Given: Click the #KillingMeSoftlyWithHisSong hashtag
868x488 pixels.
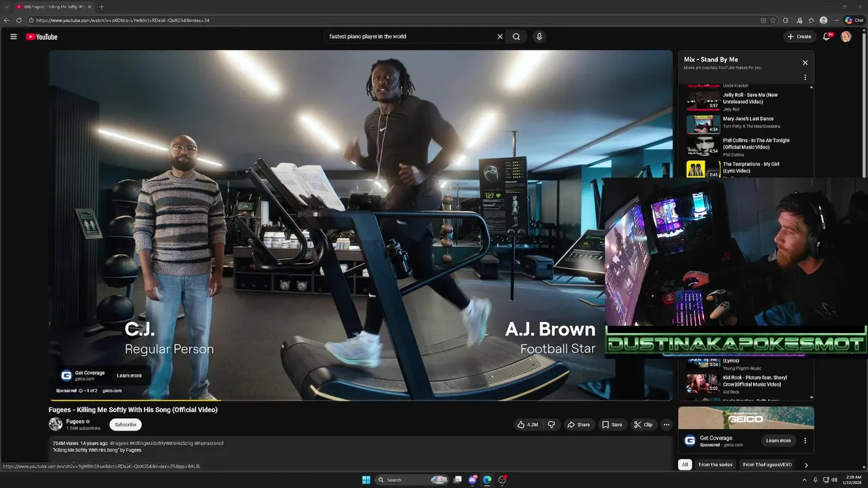Looking at the screenshot, I should [161, 443].
